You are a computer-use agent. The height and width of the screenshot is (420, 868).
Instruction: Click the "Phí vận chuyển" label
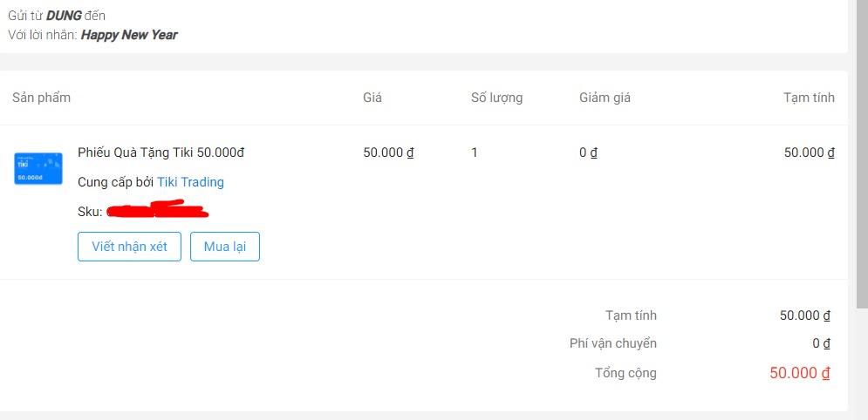click(612, 343)
